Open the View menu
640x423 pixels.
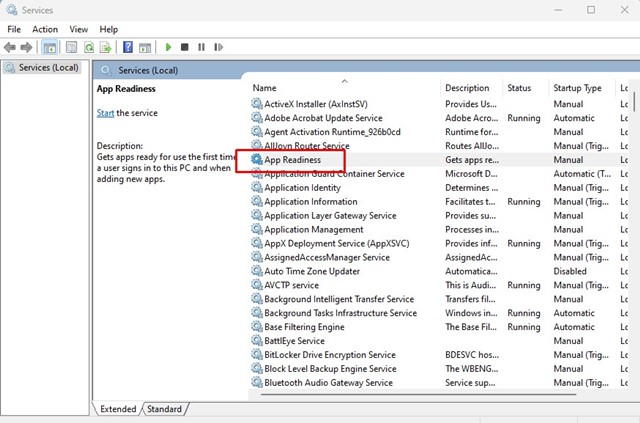(79, 29)
